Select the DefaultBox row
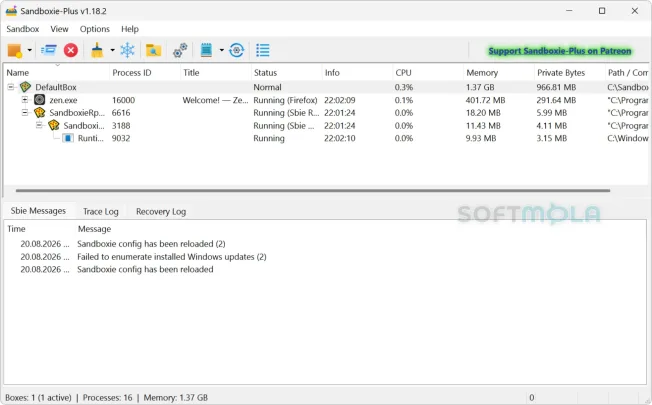This screenshot has height=405, width=652. tap(327, 87)
